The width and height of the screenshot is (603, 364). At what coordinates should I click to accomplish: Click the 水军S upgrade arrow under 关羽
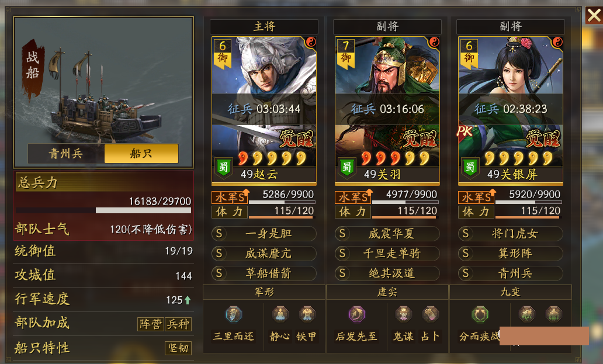pos(369,192)
